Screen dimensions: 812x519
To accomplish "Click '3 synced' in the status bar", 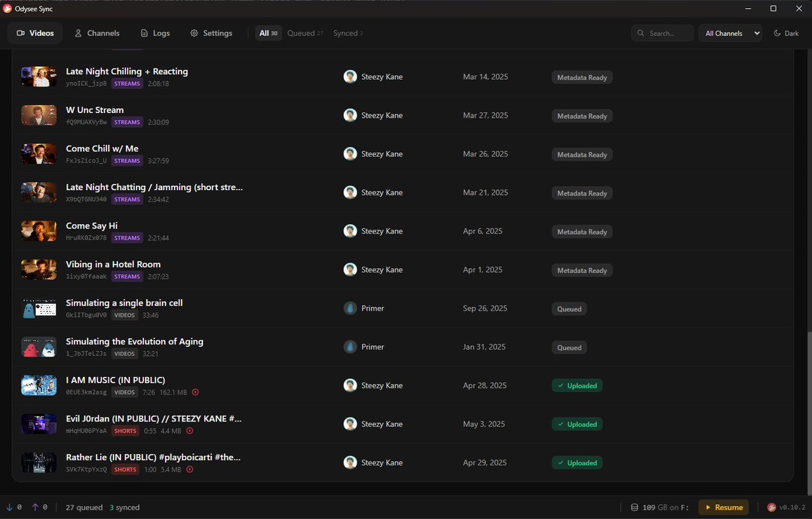I will [x=125, y=507].
